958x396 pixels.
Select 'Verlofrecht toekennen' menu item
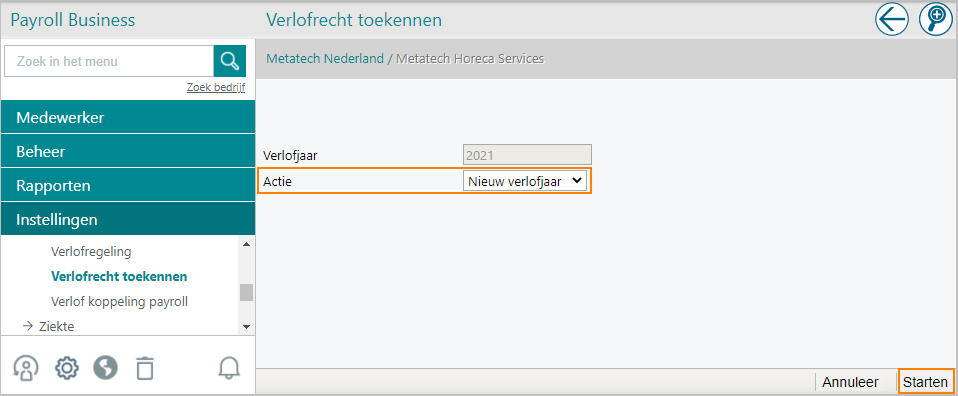119,276
